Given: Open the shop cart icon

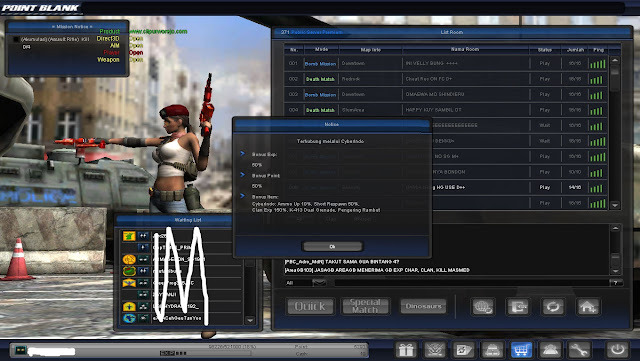Looking at the screenshot, I should pyautogui.click(x=521, y=350).
